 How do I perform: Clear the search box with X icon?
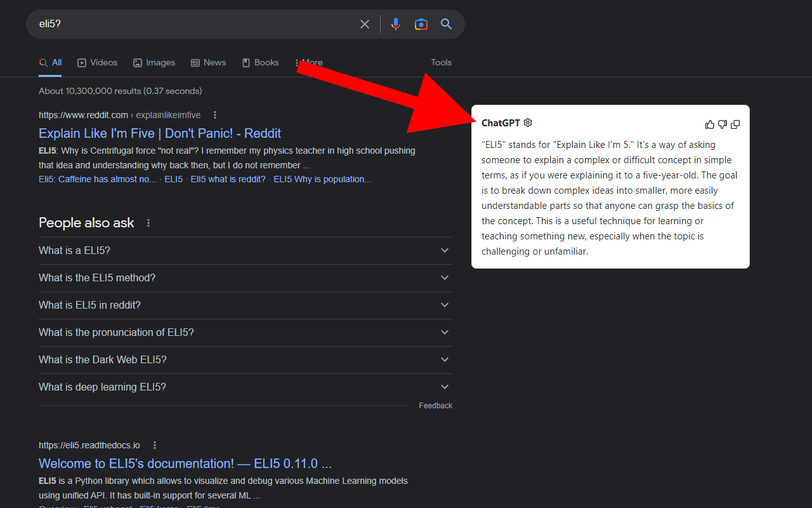365,24
